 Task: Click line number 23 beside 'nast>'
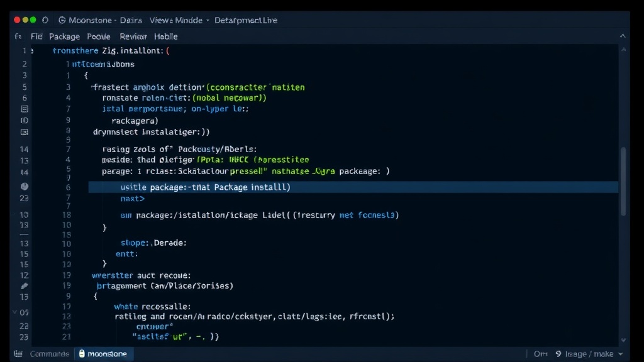coord(25,198)
